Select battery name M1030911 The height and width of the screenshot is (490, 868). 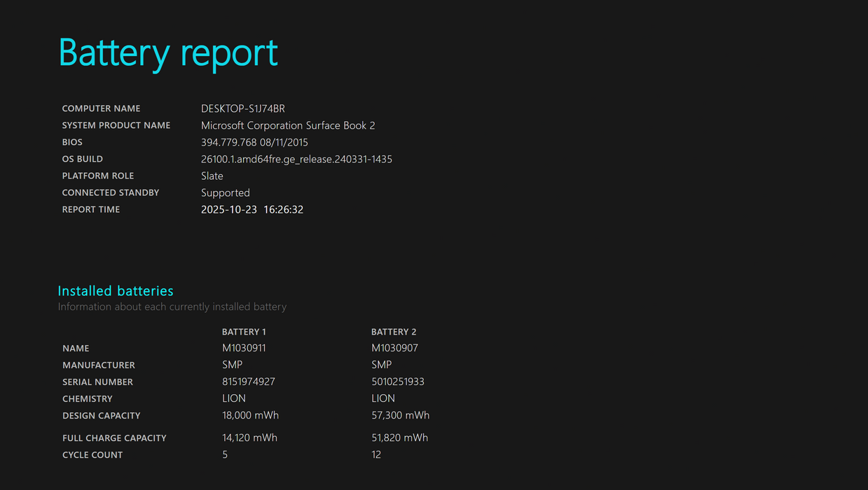(x=244, y=348)
